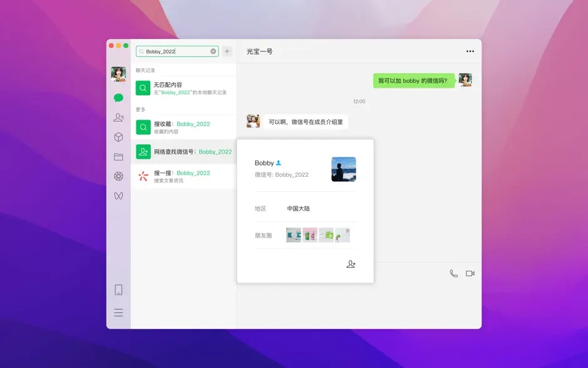The width and height of the screenshot is (588, 368).
Task: Click the plus button beside search
Action: click(x=226, y=51)
